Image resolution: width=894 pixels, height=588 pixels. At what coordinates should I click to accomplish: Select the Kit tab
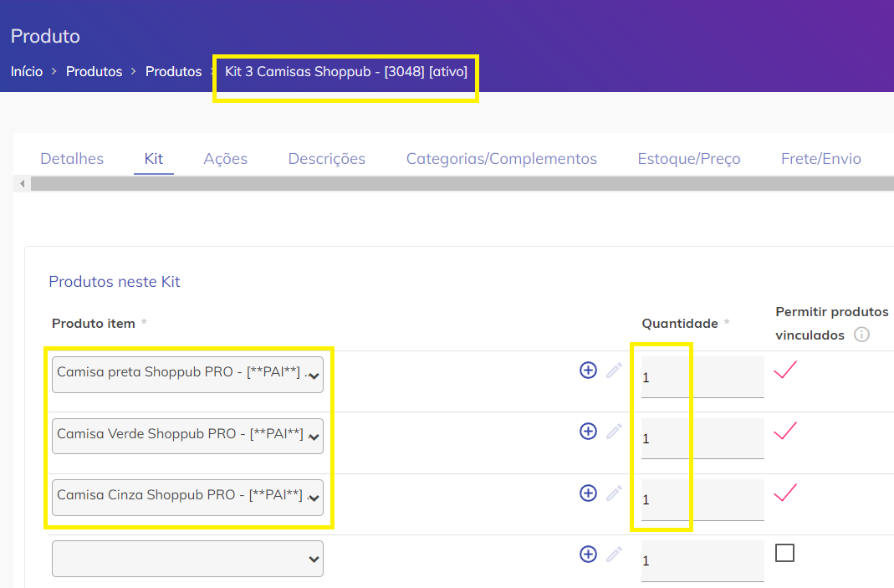click(x=153, y=159)
